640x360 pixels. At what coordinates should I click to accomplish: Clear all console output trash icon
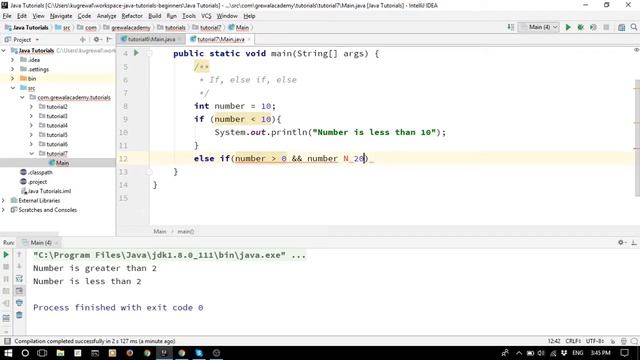point(19,315)
